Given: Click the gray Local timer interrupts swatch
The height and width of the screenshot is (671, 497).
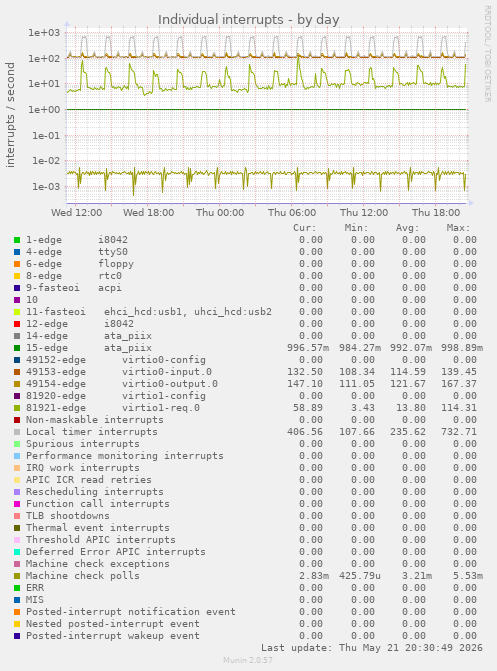Looking at the screenshot, I should [17, 432].
